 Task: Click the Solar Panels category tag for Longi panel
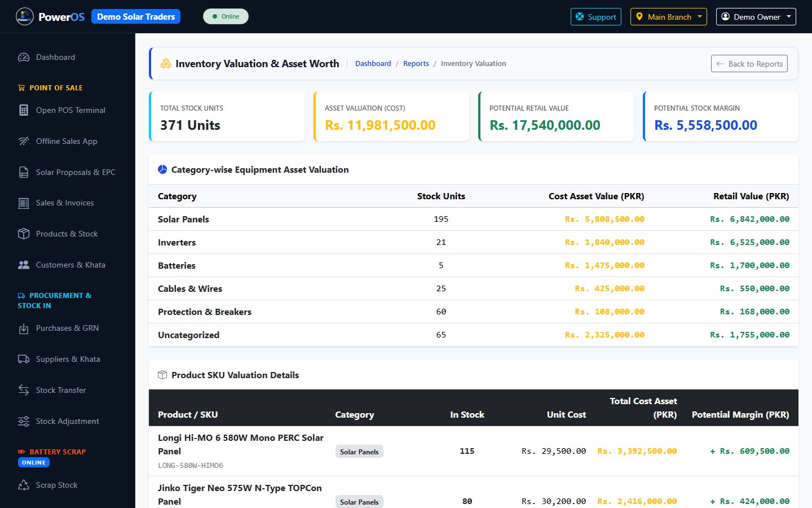click(359, 452)
